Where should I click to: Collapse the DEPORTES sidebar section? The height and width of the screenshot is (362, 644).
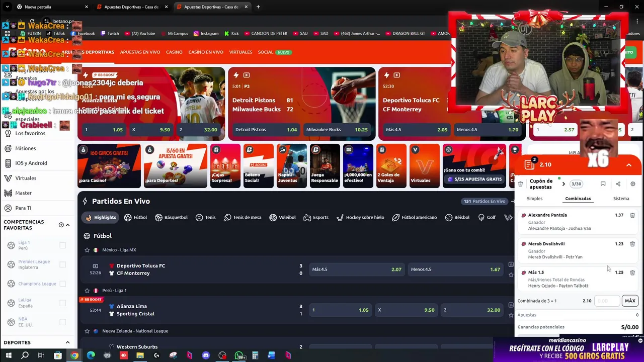tap(67, 342)
